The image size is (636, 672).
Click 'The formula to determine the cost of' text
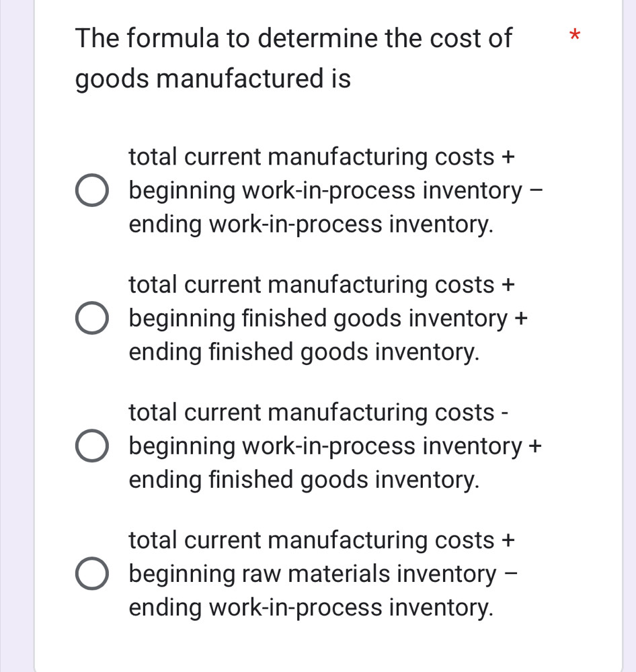point(293,38)
